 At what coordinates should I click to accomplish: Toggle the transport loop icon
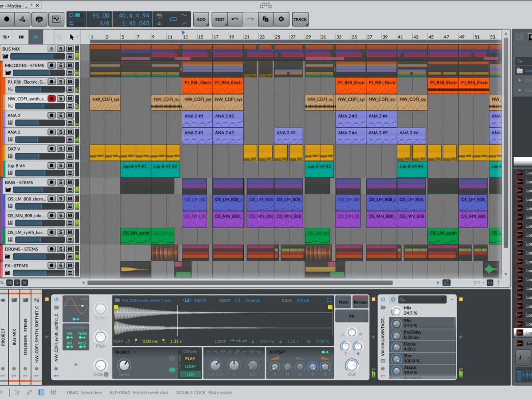[x=173, y=20]
